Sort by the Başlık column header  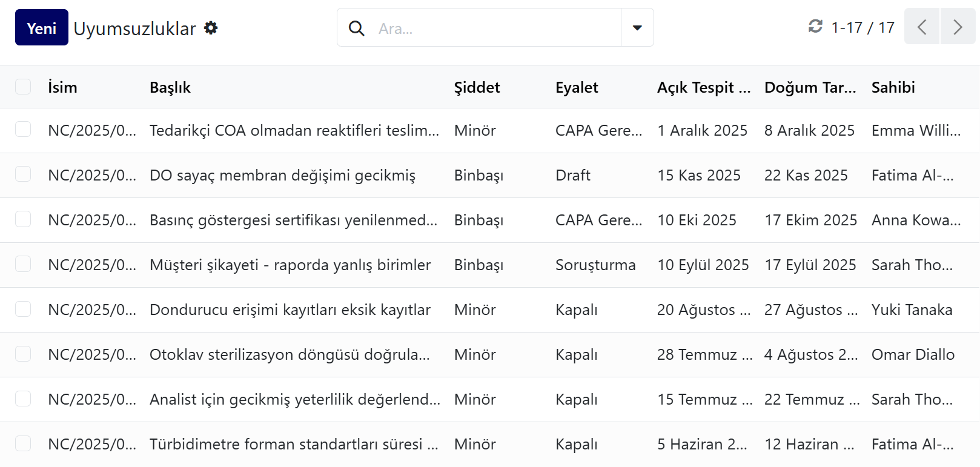[170, 87]
